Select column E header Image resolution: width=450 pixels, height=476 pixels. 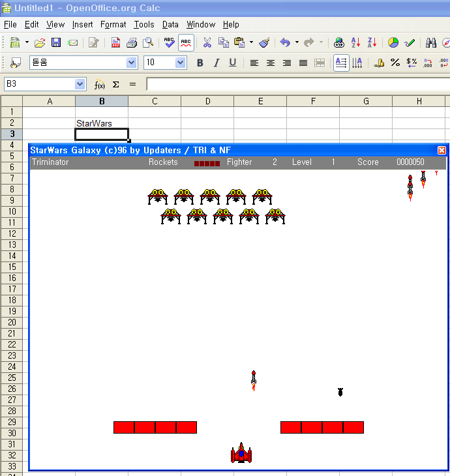[x=260, y=101]
